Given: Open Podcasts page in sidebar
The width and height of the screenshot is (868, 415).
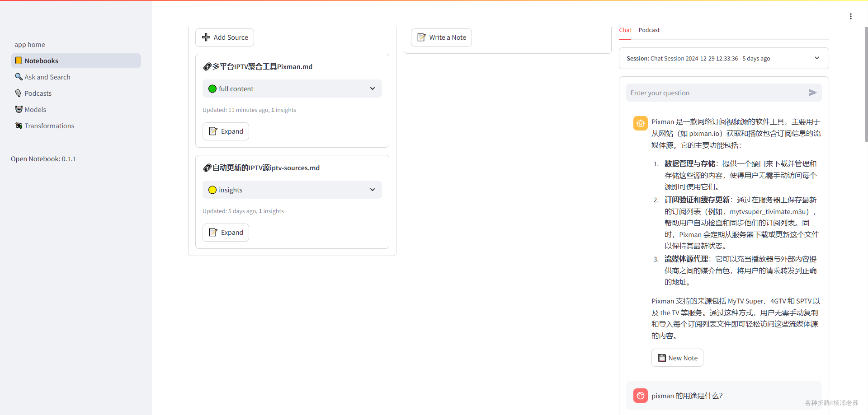Looking at the screenshot, I should 76,93.
